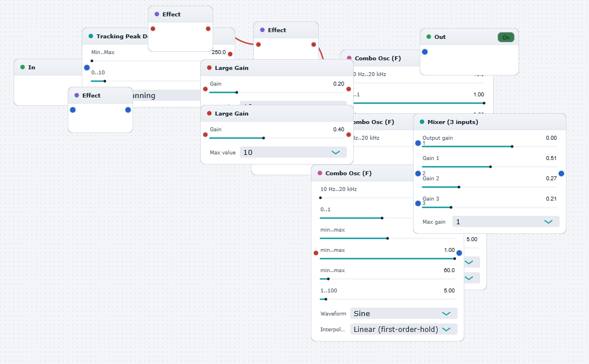This screenshot has height=364, width=589.
Task: Click the Mixer's blue output port
Action: (561, 174)
